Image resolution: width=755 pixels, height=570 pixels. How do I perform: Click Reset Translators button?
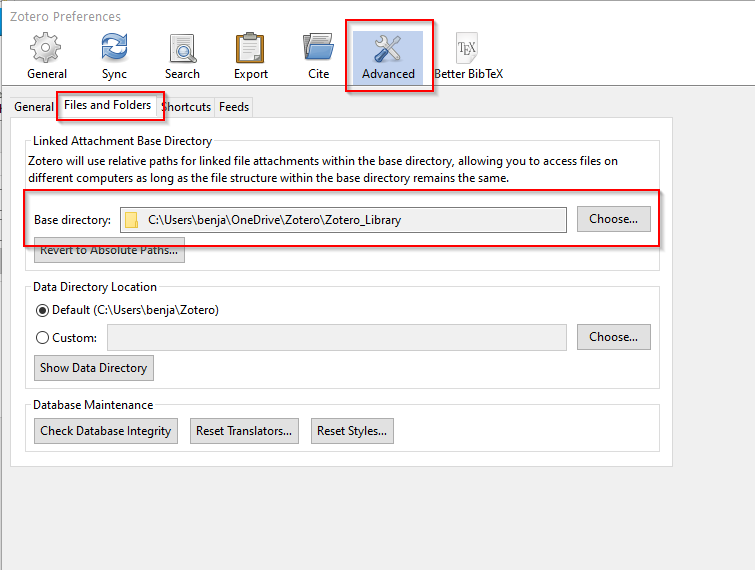tap(244, 431)
